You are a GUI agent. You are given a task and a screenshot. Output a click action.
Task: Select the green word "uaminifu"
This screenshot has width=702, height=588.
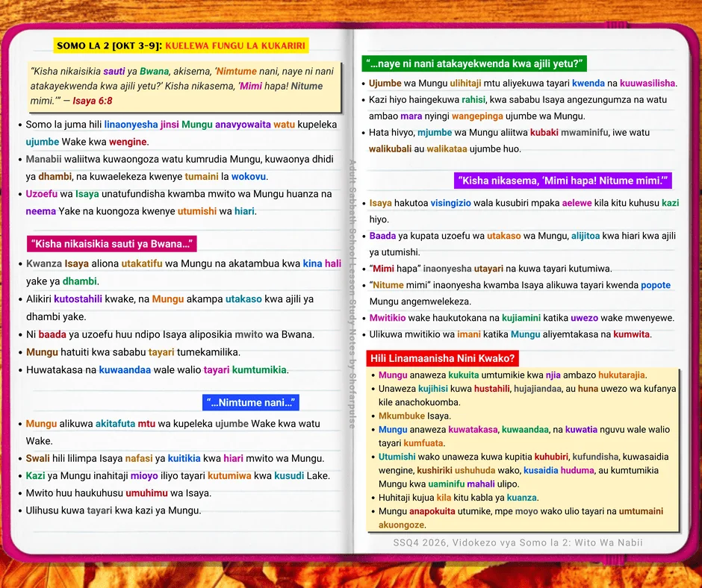tap(446, 484)
